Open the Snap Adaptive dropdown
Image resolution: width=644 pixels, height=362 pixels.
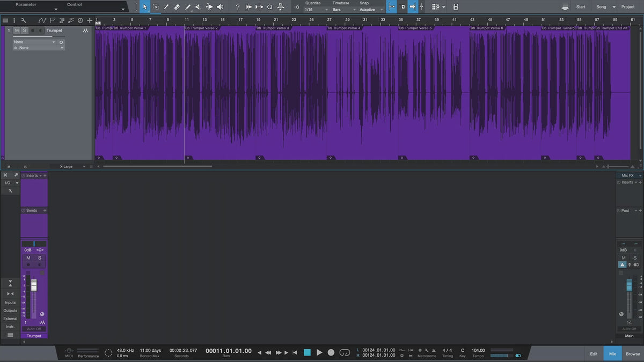coord(371,10)
